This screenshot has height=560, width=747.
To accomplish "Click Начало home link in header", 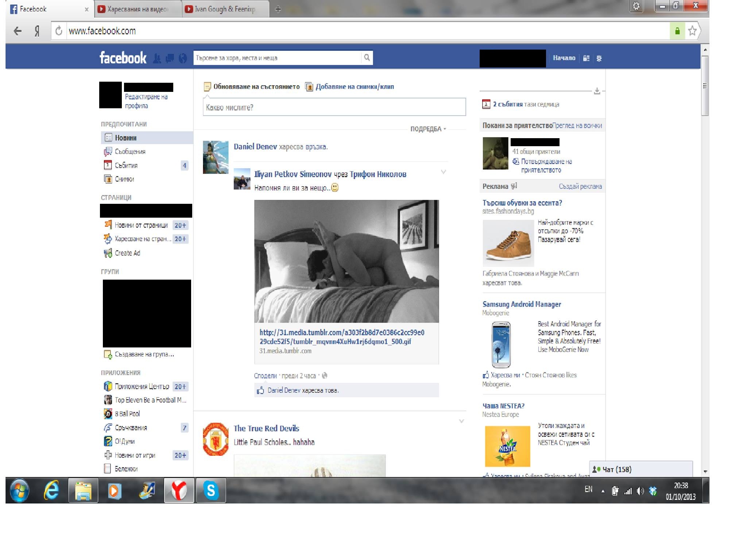I will pos(564,58).
